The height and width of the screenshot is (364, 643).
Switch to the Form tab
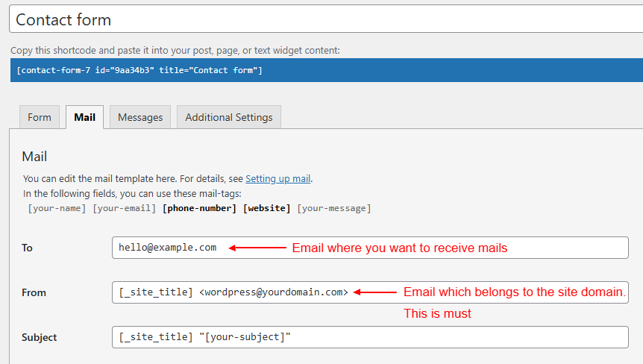(40, 117)
